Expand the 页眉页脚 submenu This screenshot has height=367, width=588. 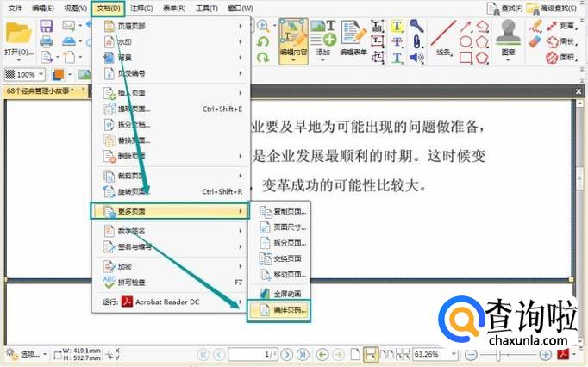[x=171, y=26]
